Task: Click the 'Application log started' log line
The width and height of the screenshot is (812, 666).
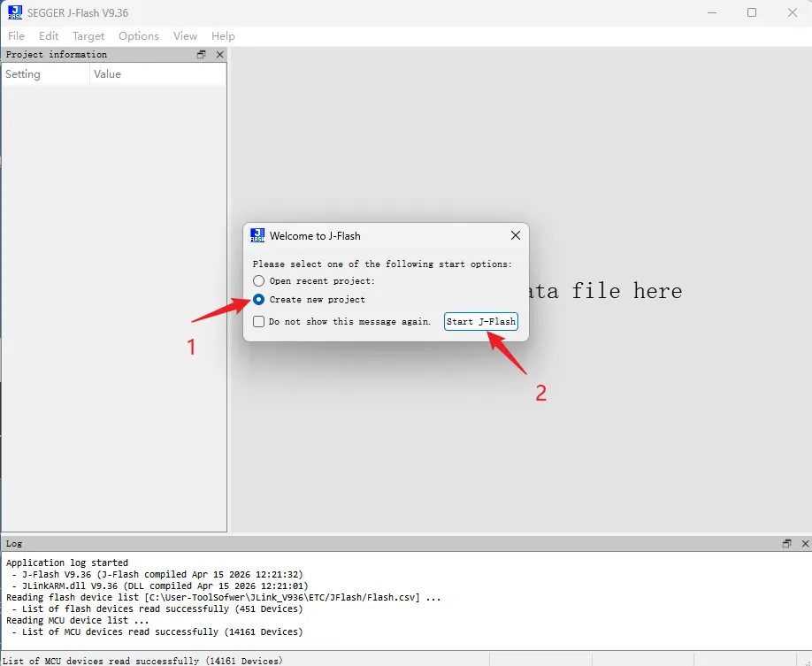Action: point(67,563)
